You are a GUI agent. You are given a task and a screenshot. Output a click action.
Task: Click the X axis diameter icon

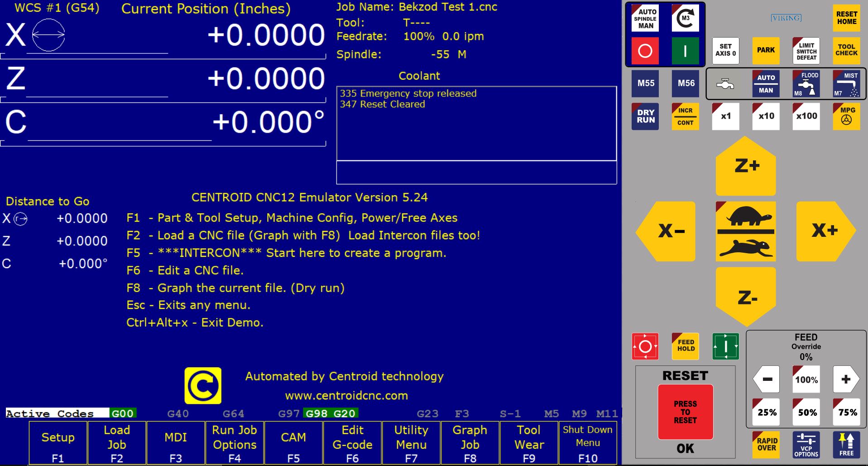point(48,35)
